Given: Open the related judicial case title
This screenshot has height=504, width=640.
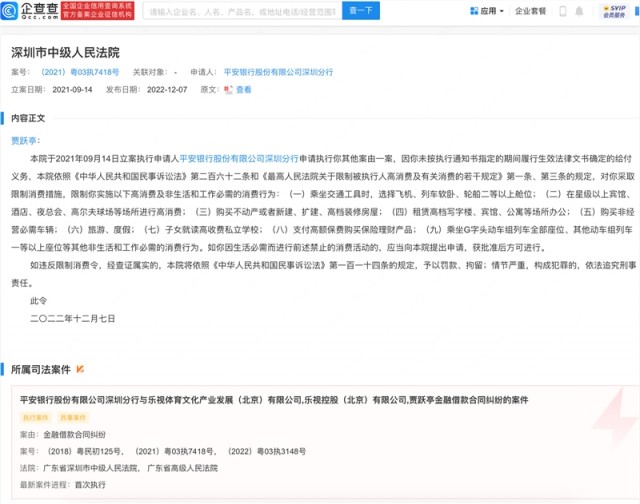Looking at the screenshot, I should pyautogui.click(x=274, y=400).
